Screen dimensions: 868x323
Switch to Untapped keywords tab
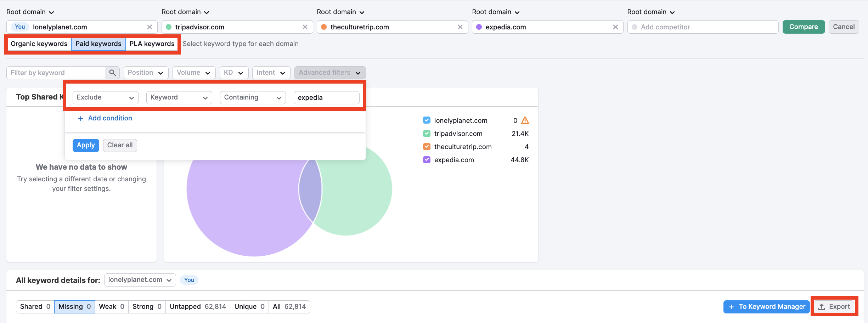pos(198,307)
